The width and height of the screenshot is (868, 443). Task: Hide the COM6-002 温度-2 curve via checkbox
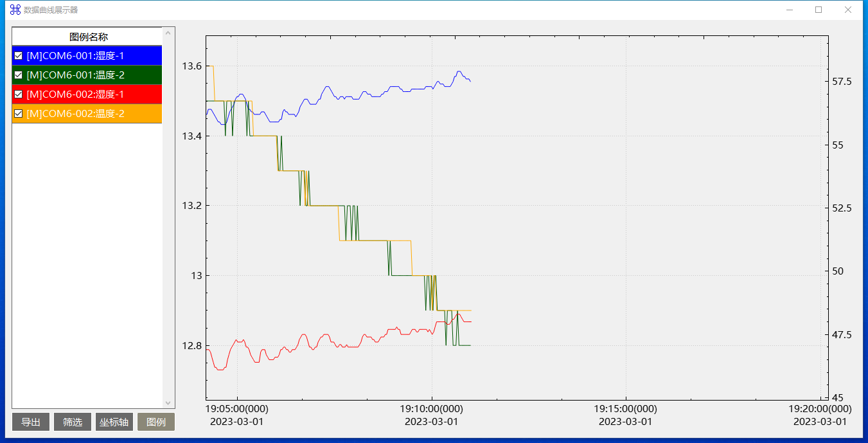19,114
